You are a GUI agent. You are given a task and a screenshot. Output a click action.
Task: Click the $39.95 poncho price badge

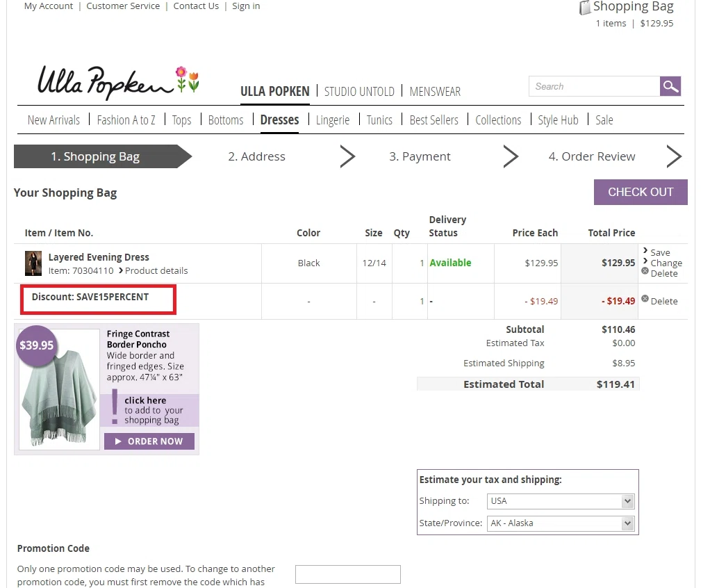click(36, 345)
